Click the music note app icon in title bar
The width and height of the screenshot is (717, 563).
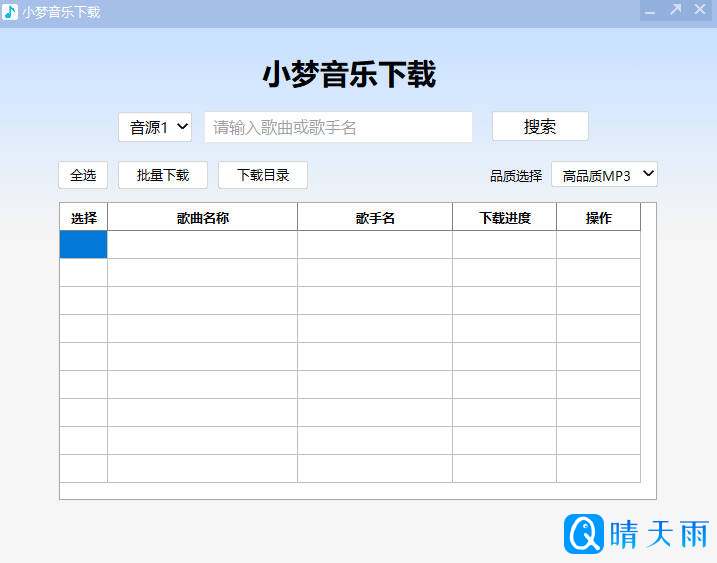(x=10, y=12)
